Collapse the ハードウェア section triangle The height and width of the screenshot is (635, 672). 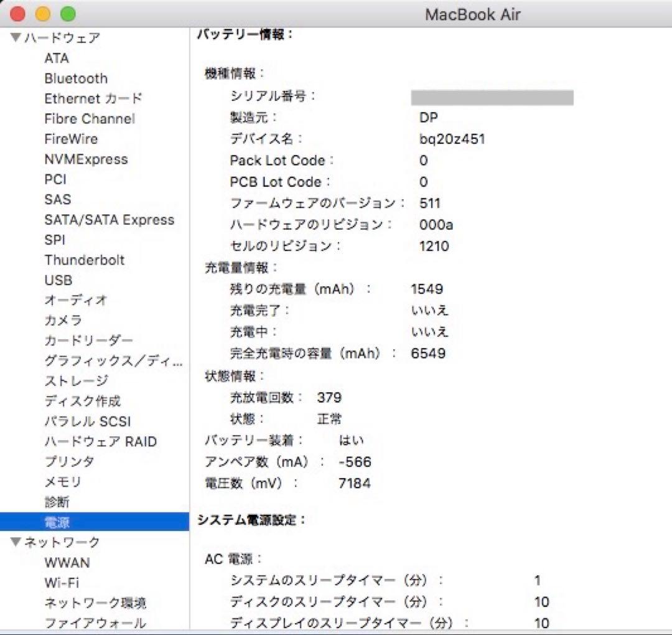click(16, 38)
